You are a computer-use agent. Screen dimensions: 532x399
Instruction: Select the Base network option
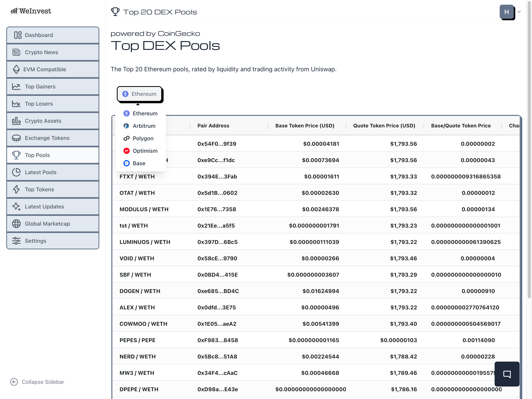139,163
